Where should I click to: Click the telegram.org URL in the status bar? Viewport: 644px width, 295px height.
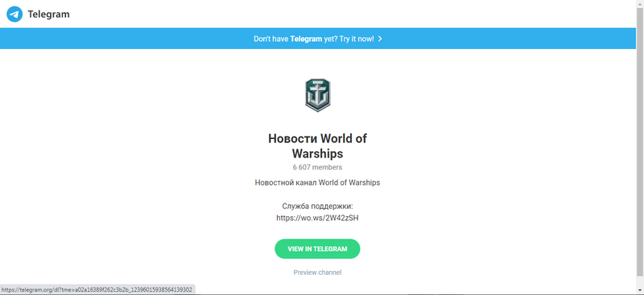tap(97, 289)
